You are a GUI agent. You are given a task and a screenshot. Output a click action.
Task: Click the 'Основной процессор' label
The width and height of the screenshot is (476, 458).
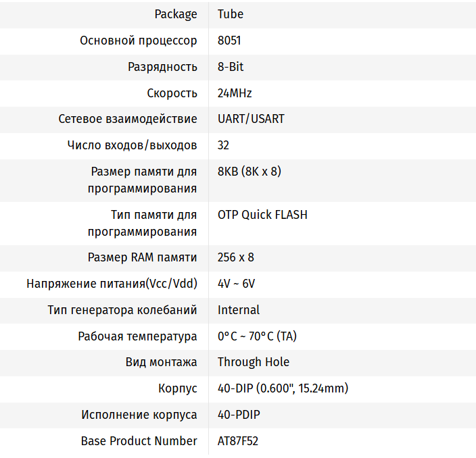[x=139, y=41]
